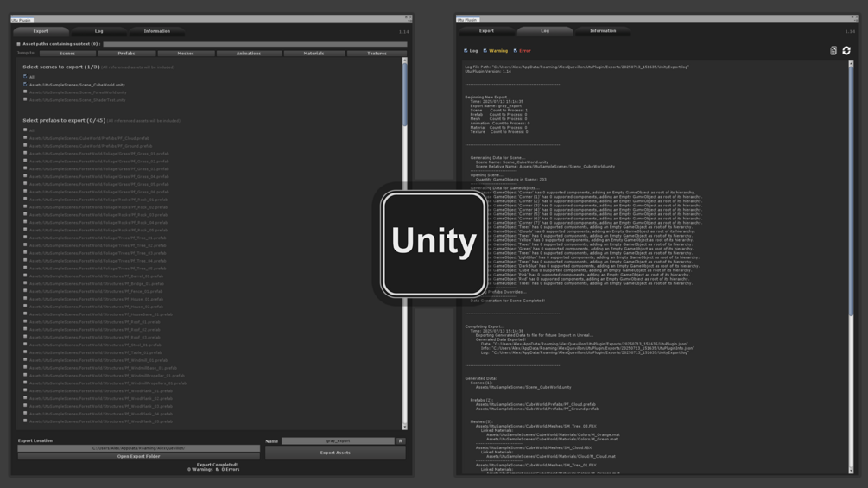This screenshot has height=488, width=868.
Task: Check the PF_Cloud.prefab checkbox
Action: [x=25, y=138]
